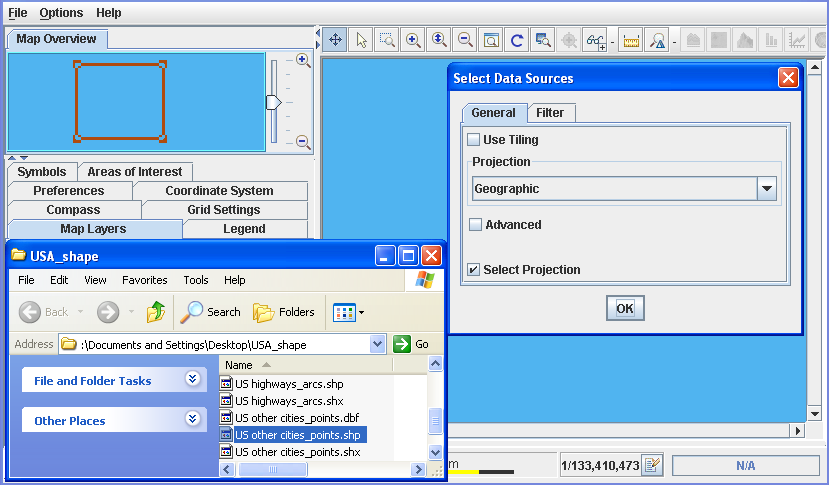Expand the File and Folder Tasks section

193,380
